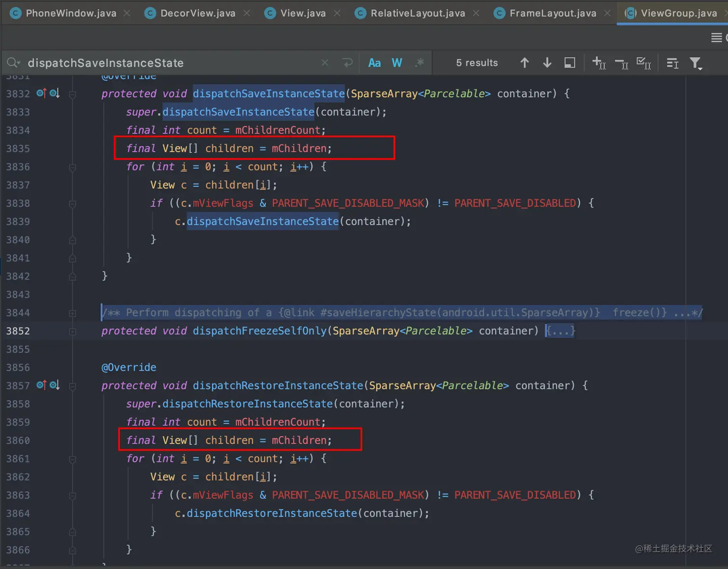Expand the folded {...} body placeholder
The width and height of the screenshot is (728, 569).
560,331
